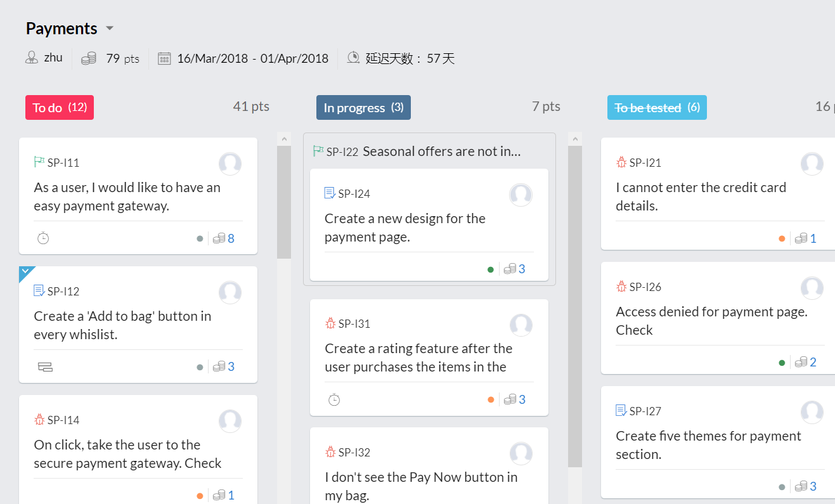Click the calendar icon beside sprint dates

point(164,59)
